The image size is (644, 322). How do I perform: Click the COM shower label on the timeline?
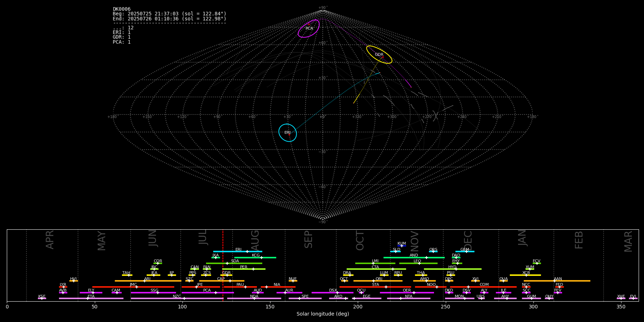484,285
